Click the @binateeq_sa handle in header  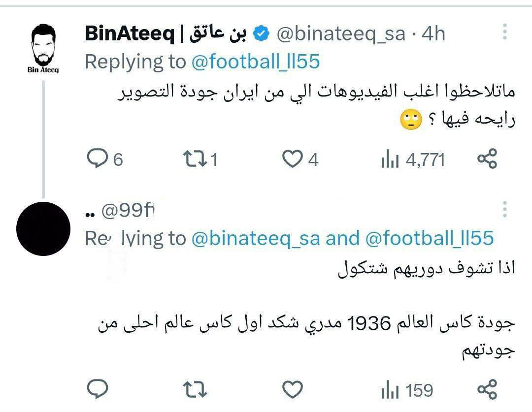click(x=341, y=34)
